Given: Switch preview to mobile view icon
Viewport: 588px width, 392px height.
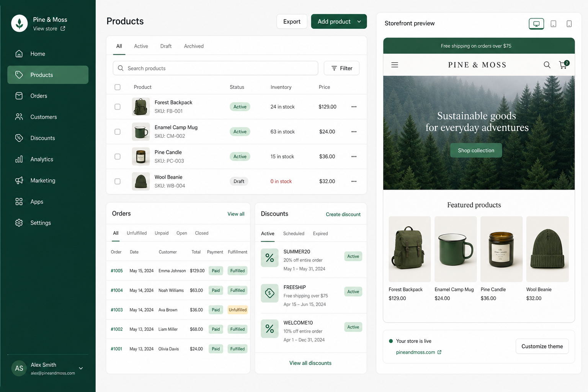Looking at the screenshot, I should [569, 24].
